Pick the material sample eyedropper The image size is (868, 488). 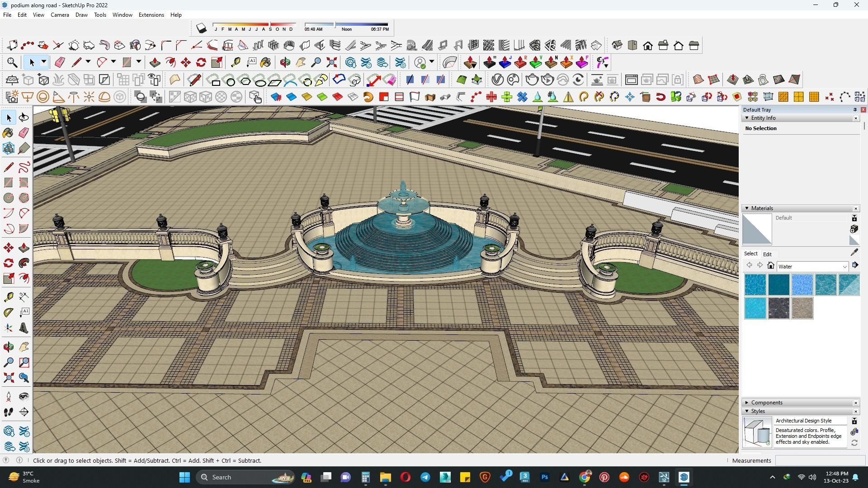[x=854, y=253]
